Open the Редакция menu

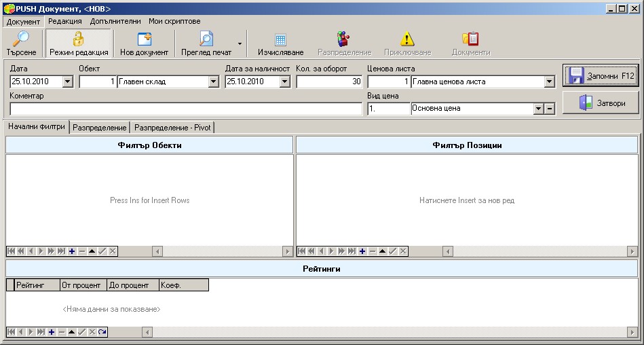click(65, 21)
